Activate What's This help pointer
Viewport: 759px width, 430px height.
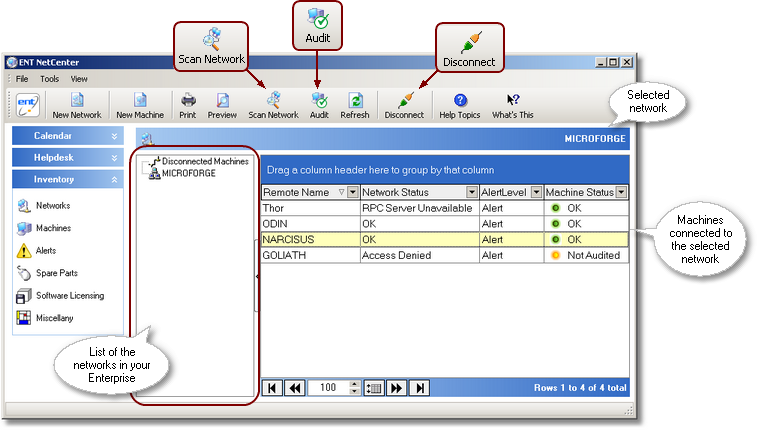pyautogui.click(x=513, y=106)
